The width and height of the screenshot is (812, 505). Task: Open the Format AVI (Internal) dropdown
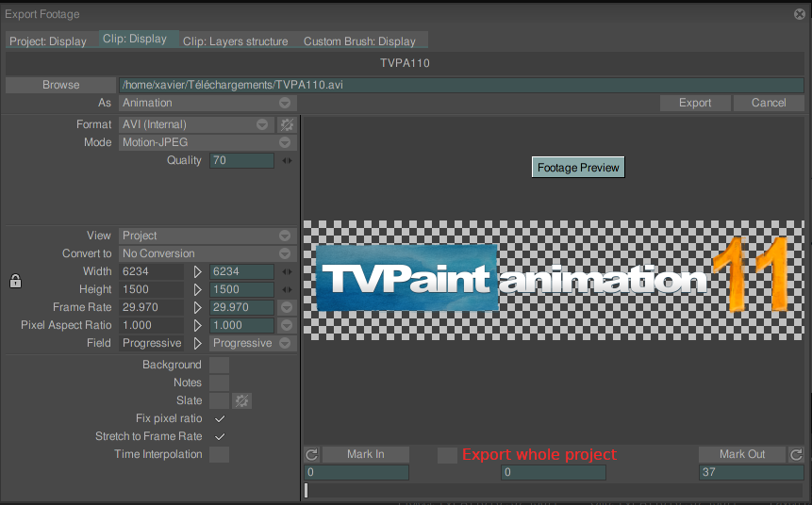point(197,124)
